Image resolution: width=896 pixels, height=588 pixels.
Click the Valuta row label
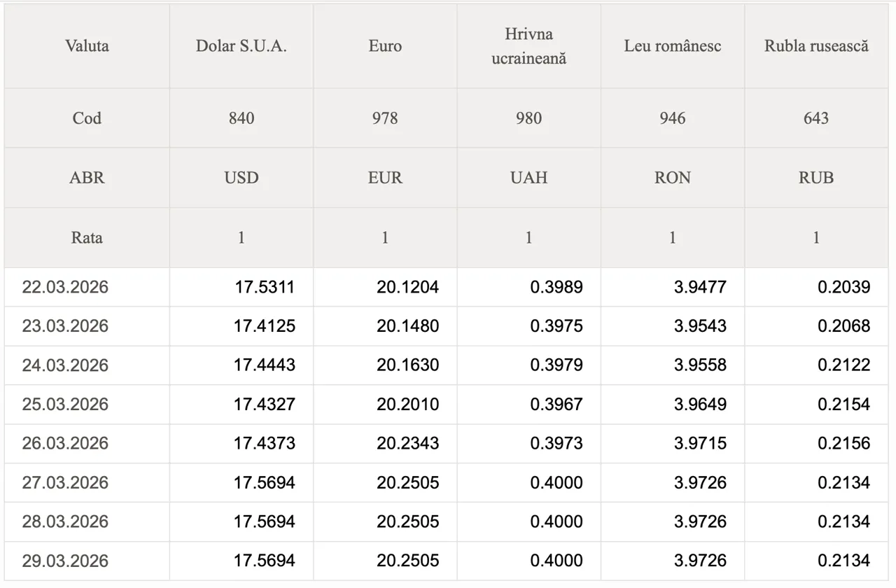pyautogui.click(x=87, y=46)
